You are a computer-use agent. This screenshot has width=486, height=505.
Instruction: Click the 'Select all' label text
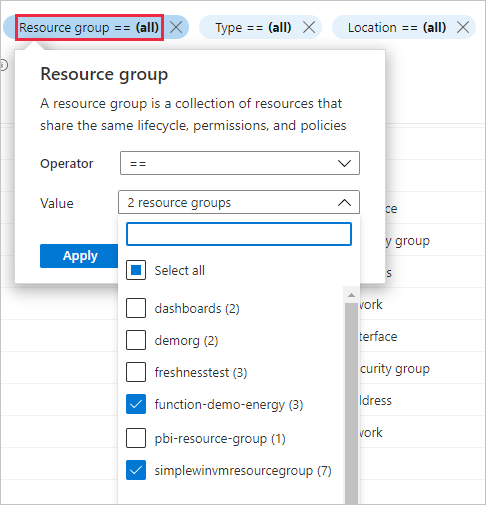click(x=180, y=270)
